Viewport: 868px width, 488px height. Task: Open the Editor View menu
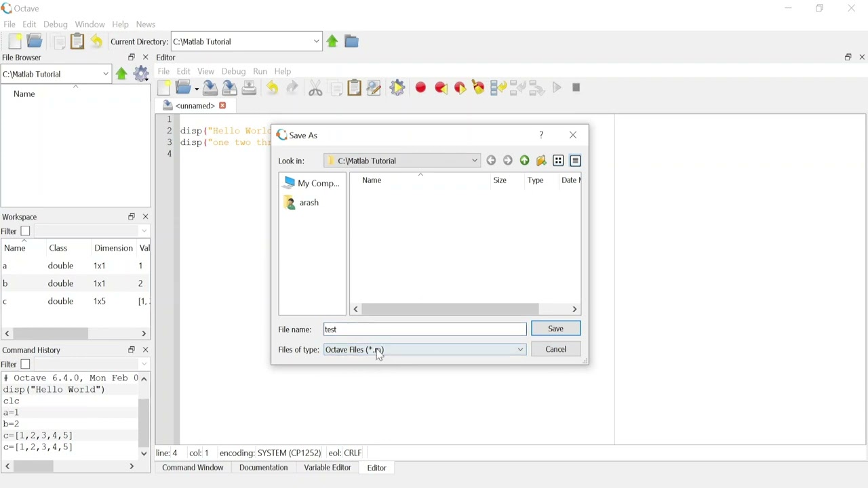click(206, 71)
